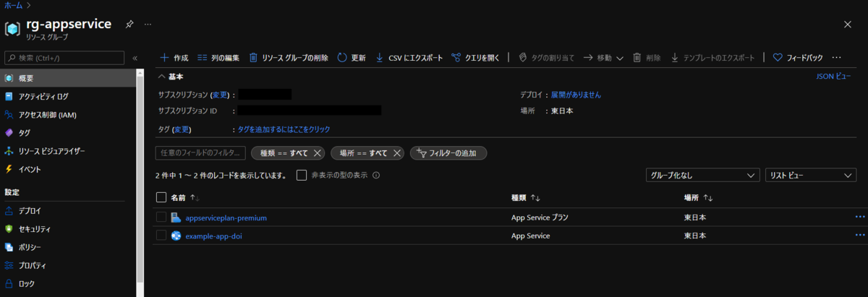Click the 任意のフィールドのフィルター input
The width and height of the screenshot is (868, 297).
(200, 153)
